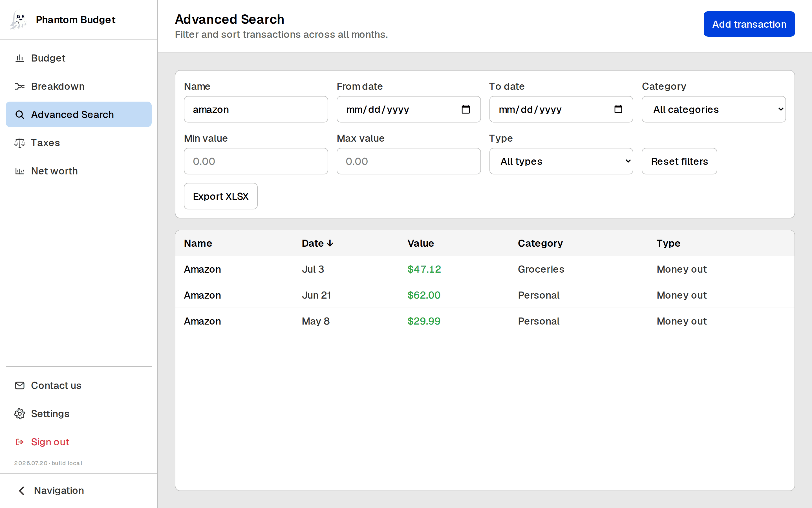812x508 pixels.
Task: Click the Taxes scales icon
Action: 20,143
